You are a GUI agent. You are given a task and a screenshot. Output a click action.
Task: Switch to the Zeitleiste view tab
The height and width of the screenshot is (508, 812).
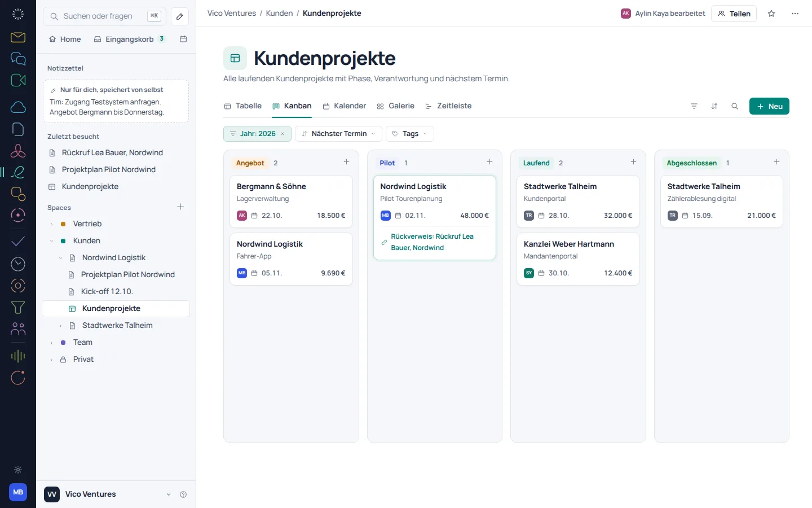click(448, 106)
